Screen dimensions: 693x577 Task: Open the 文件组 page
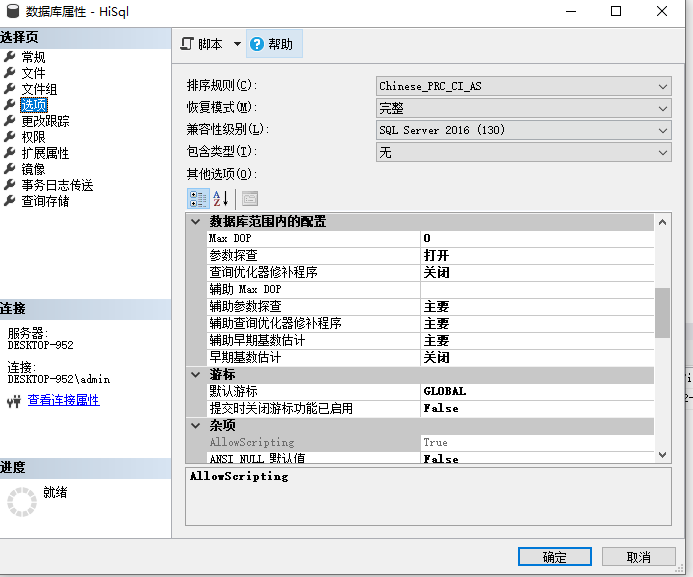[39, 89]
